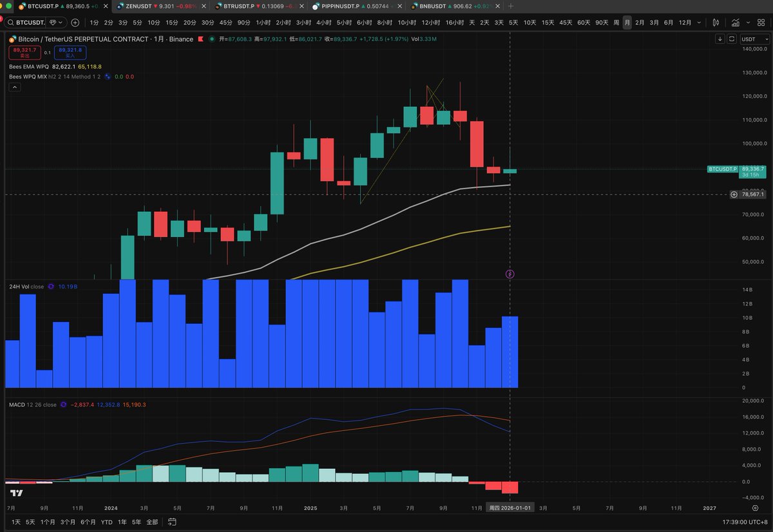
Task: Click the red 89,321.7 sell button
Action: [24, 52]
